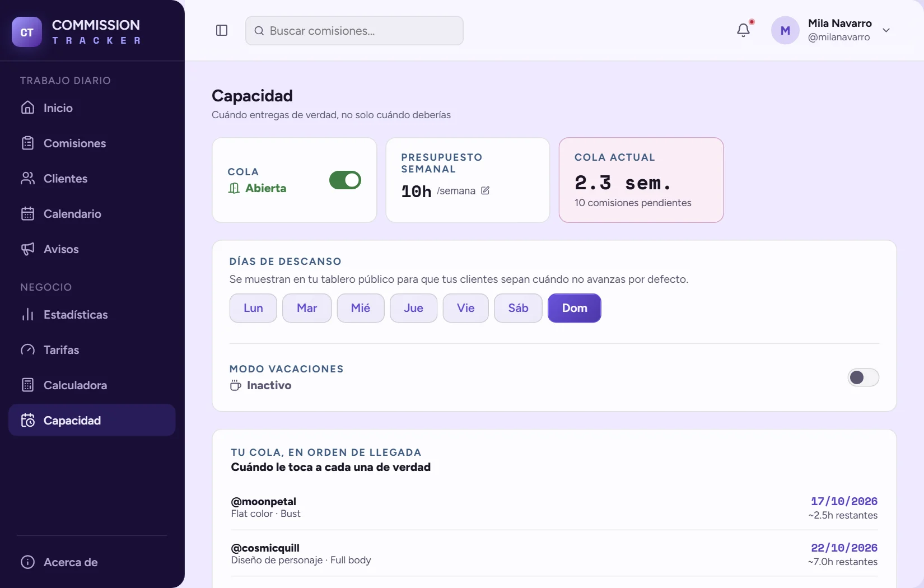This screenshot has width=924, height=588.
Task: Click the Comisiones clipboard icon
Action: (27, 143)
